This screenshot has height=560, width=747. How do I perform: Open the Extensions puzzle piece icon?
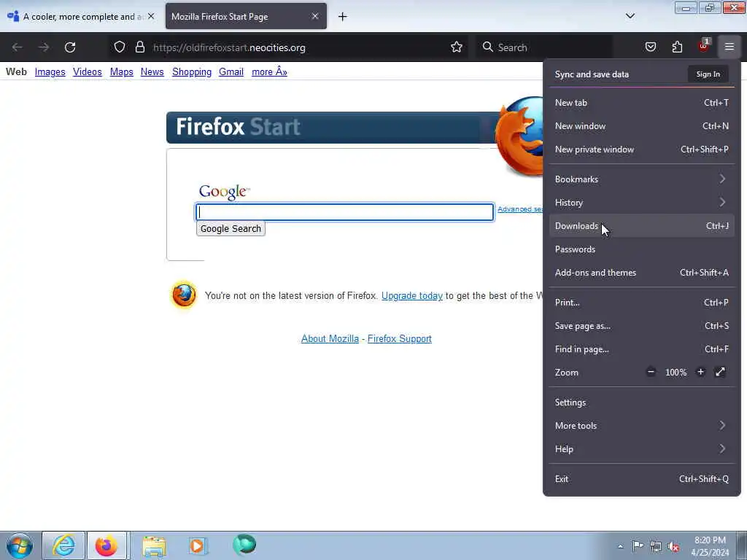tap(677, 47)
